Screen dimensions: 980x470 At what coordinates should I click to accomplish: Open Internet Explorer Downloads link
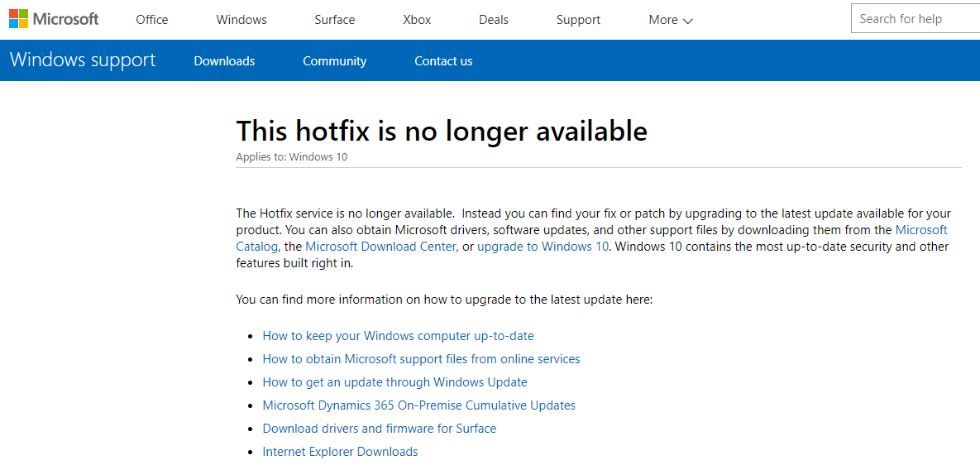[x=340, y=451]
